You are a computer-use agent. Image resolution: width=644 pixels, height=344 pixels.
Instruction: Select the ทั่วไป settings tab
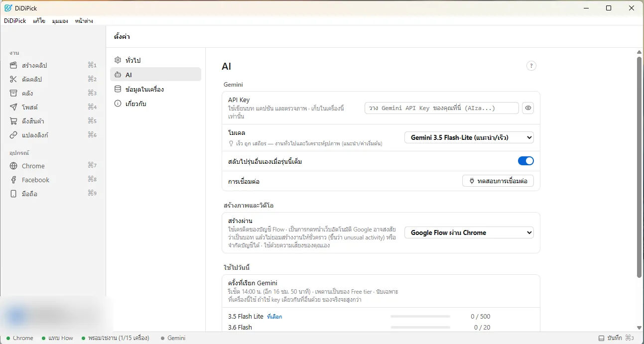click(155, 60)
